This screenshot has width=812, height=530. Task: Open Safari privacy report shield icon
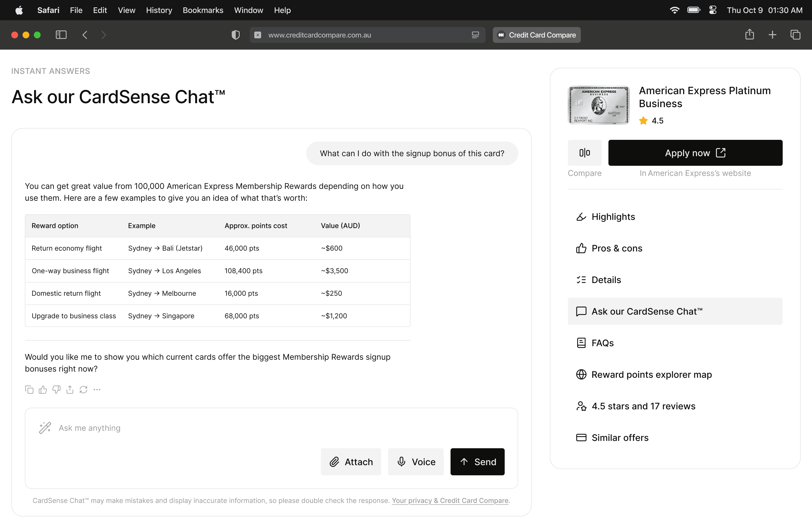pos(235,35)
